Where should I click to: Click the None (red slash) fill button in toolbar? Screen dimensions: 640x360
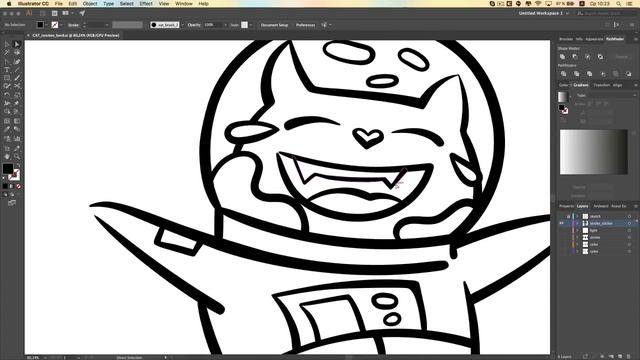point(19,186)
